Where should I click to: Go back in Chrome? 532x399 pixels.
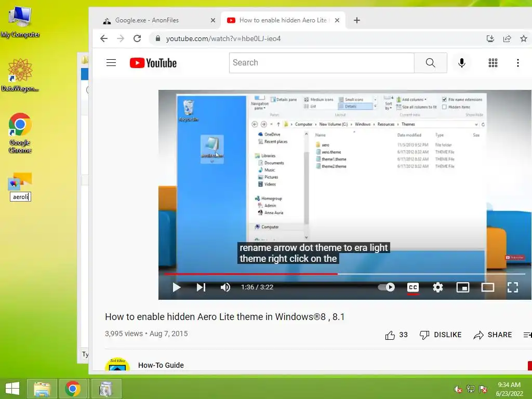pyautogui.click(x=104, y=38)
